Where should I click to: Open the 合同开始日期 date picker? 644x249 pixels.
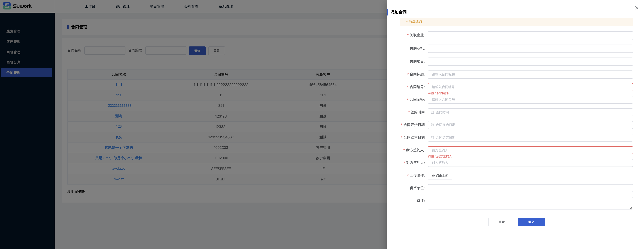tap(530, 125)
